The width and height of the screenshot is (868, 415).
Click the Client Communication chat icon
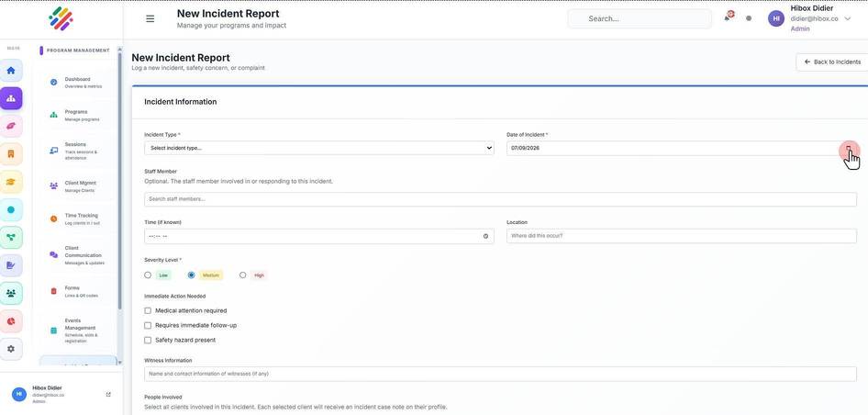click(54, 255)
